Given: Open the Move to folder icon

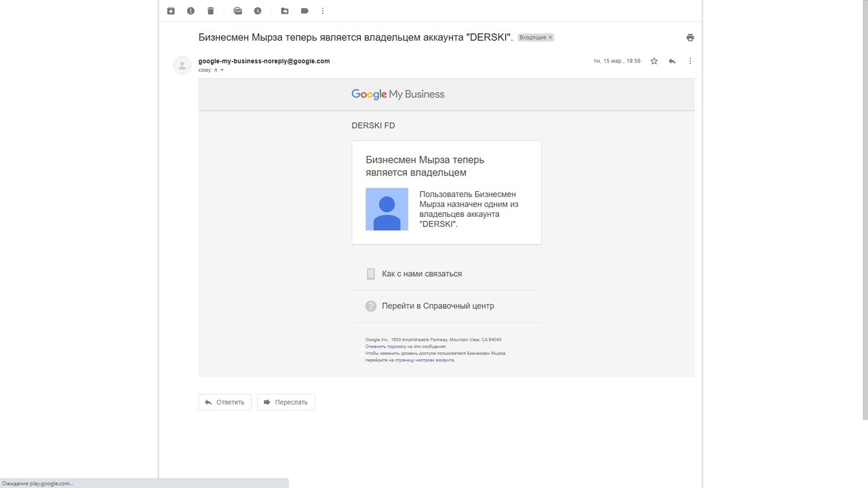Looking at the screenshot, I should pyautogui.click(x=285, y=11).
